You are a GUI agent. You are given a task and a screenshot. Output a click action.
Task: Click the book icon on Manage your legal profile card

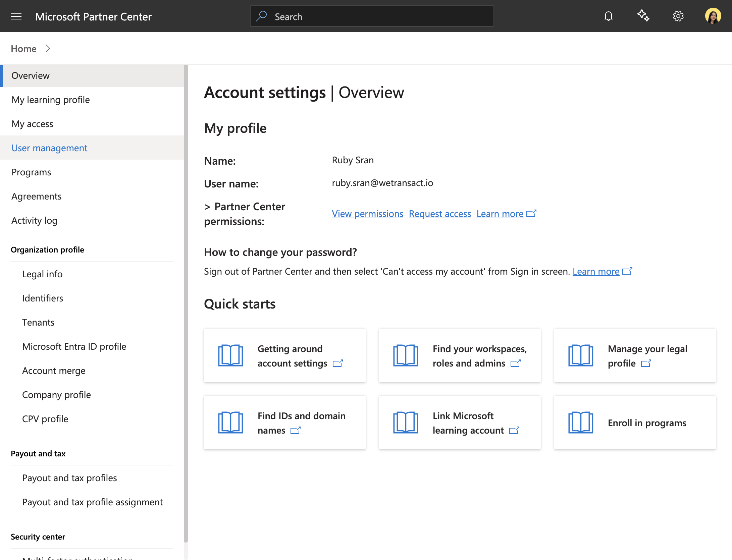pyautogui.click(x=581, y=355)
